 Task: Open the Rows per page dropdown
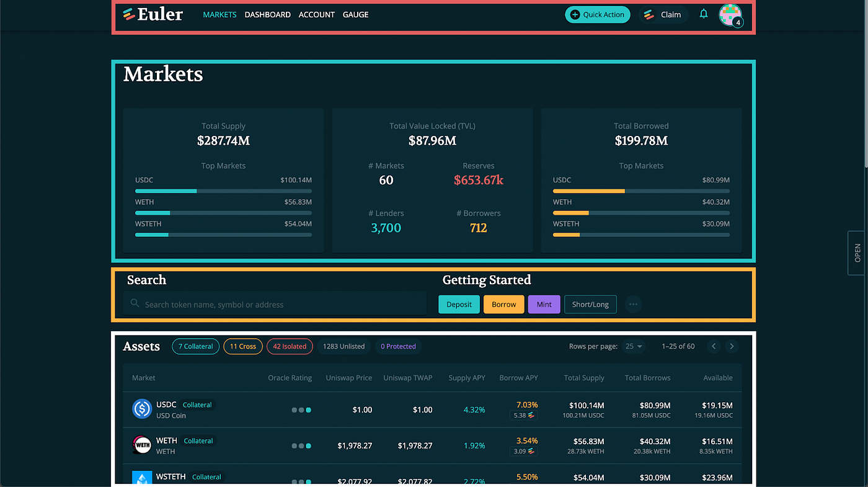(x=634, y=346)
